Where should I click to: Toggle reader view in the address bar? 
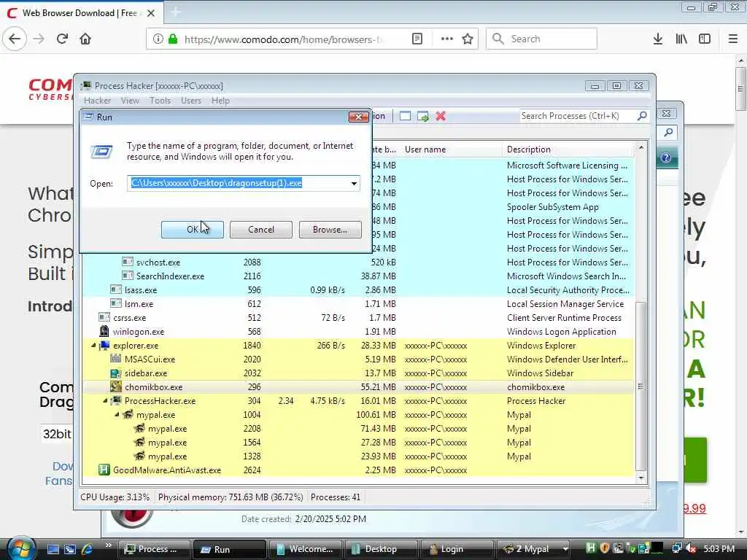[417, 39]
